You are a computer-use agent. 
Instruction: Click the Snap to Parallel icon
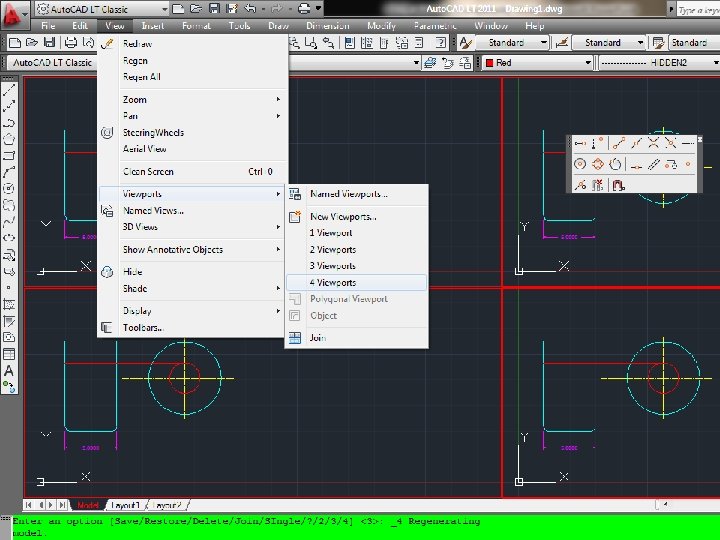(x=653, y=164)
